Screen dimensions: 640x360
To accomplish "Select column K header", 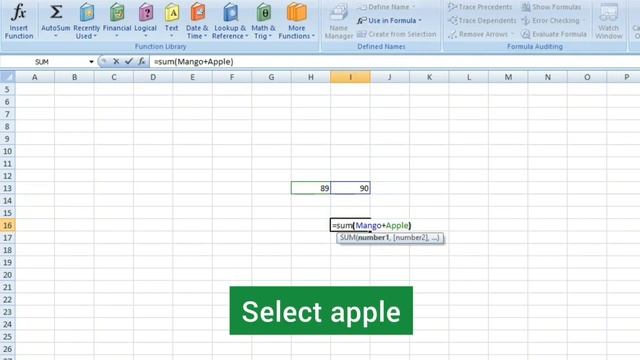I will pyautogui.click(x=429, y=77).
